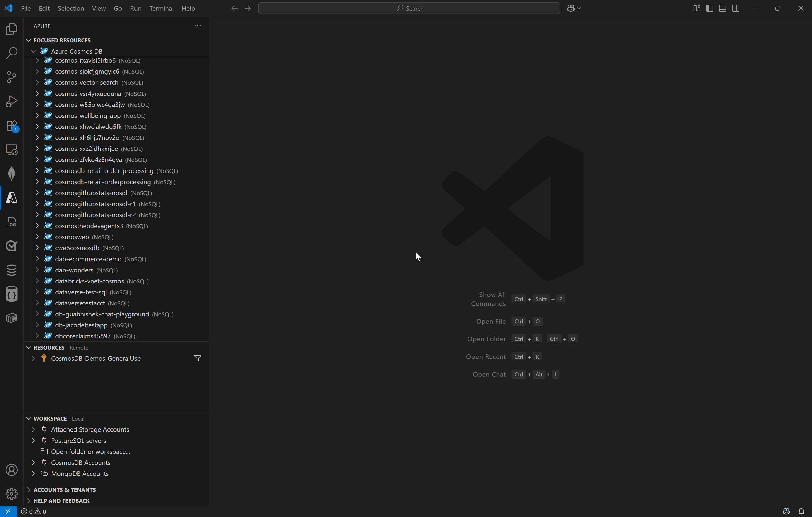Open the Remote Explorer view
812x517 pixels.
(12, 150)
